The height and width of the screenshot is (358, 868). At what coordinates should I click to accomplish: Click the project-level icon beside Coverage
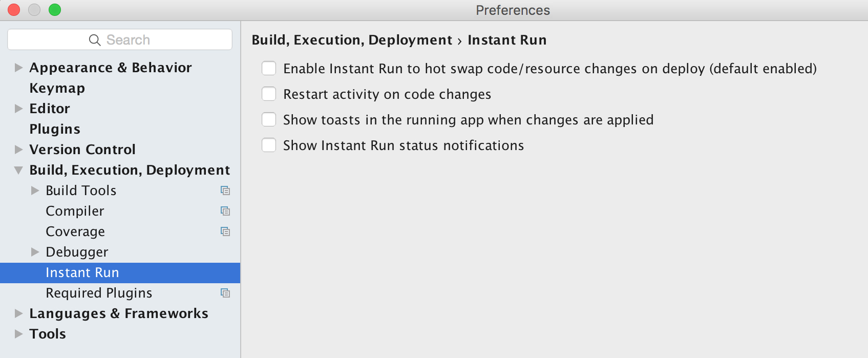225,231
